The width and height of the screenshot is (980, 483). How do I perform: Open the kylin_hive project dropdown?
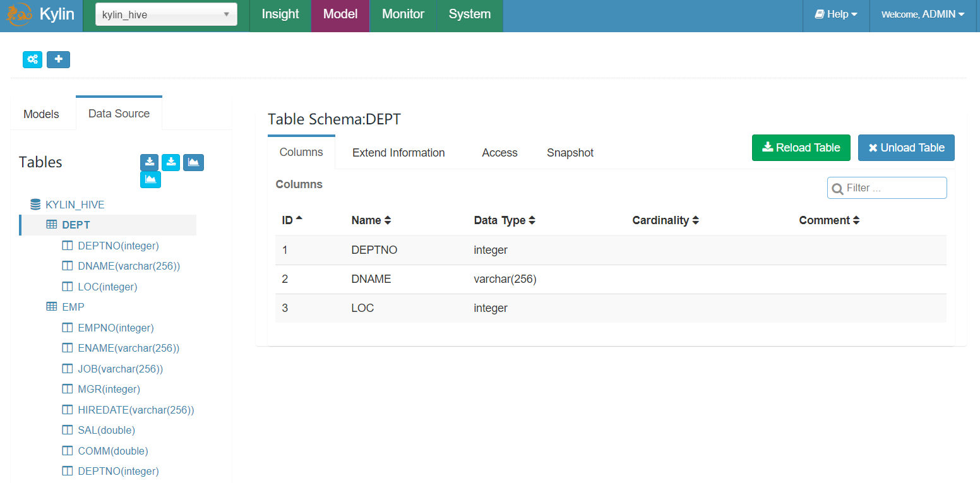tap(166, 15)
